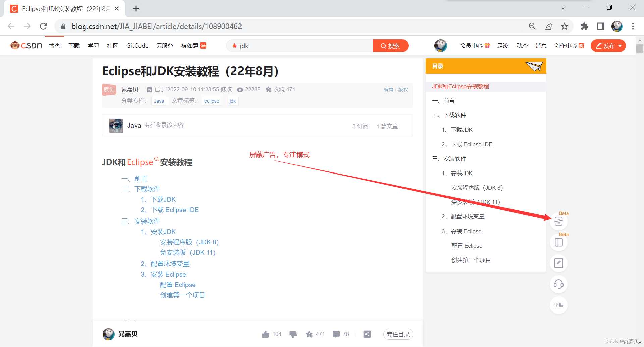The image size is (644, 347).
Task: Click the paper plane icon in 目录 header
Action: [534, 66]
